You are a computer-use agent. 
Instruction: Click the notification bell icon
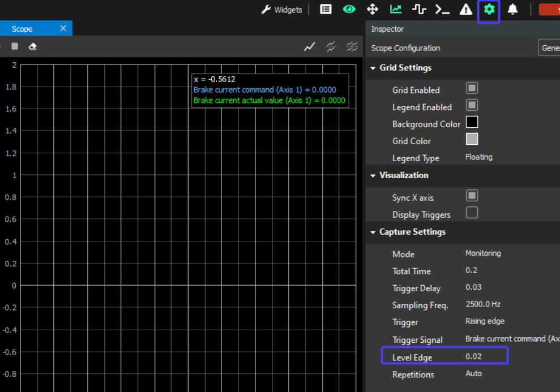point(512,9)
